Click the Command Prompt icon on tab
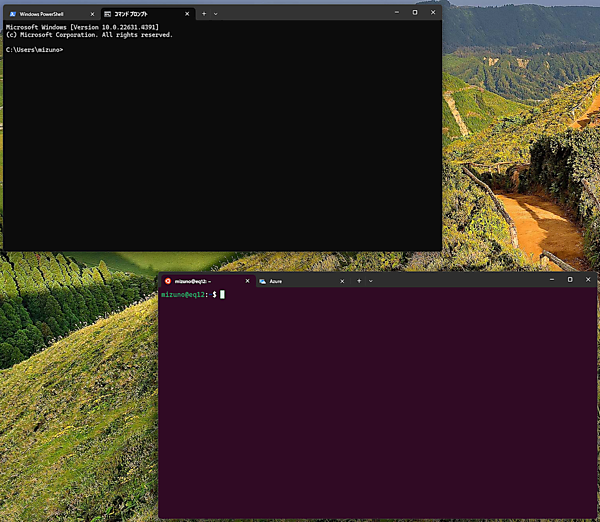This screenshot has height=522, width=600. [107, 14]
